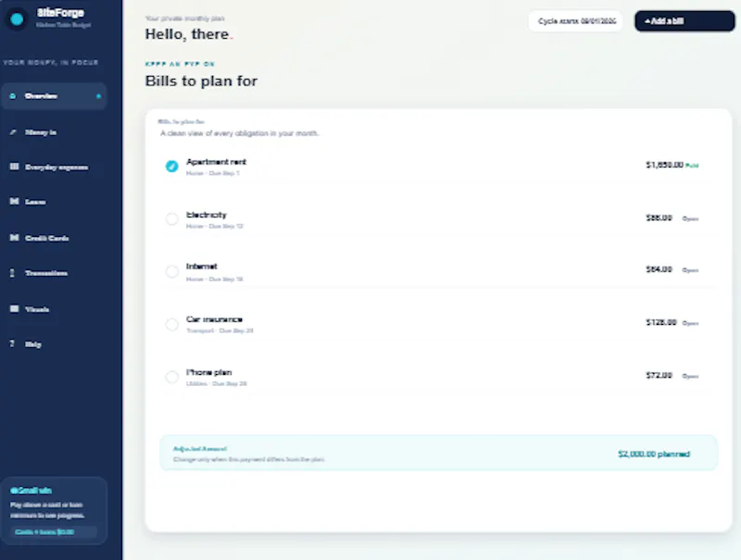Mark the Electricity bill as paid
This screenshot has width=741, height=560.
click(x=171, y=219)
